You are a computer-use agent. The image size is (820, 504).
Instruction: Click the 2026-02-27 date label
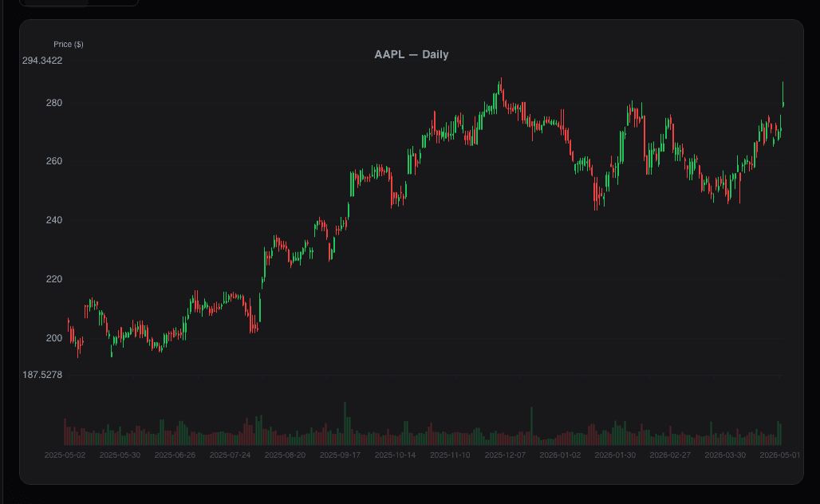click(x=670, y=455)
